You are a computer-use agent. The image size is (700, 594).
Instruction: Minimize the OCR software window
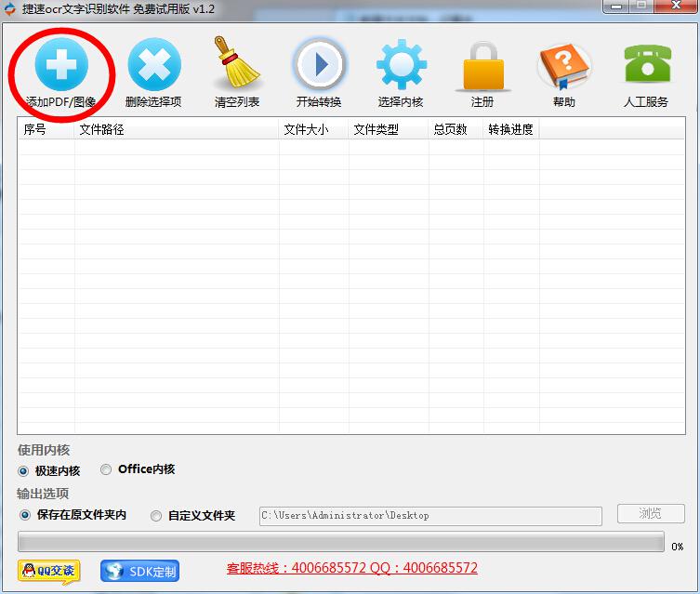click(x=616, y=7)
